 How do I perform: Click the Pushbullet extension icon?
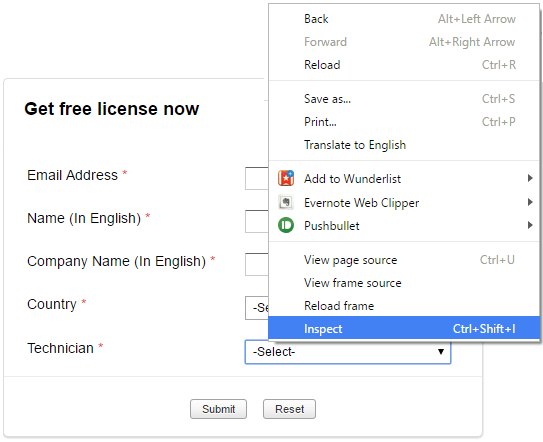pos(286,226)
